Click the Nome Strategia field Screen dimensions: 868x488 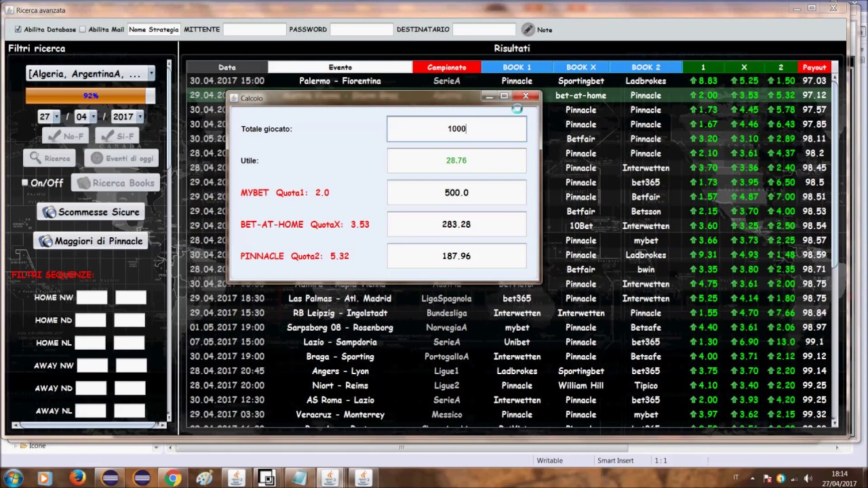(x=154, y=29)
